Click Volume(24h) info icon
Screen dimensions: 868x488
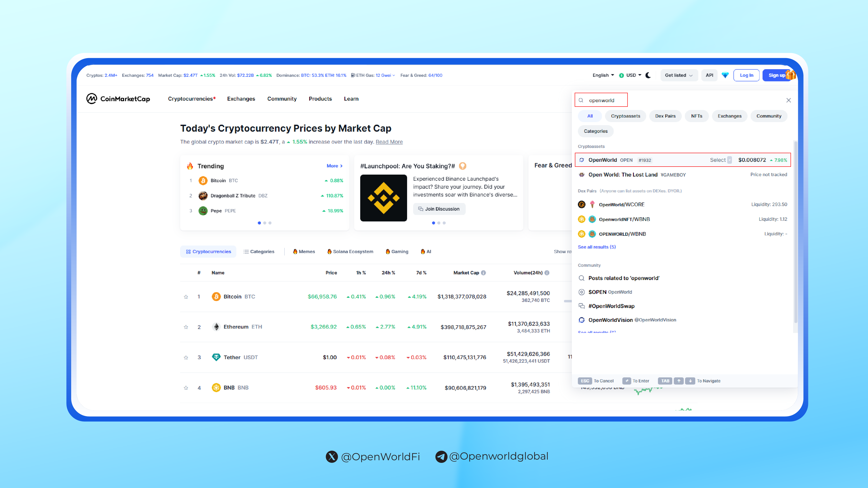pyautogui.click(x=547, y=273)
